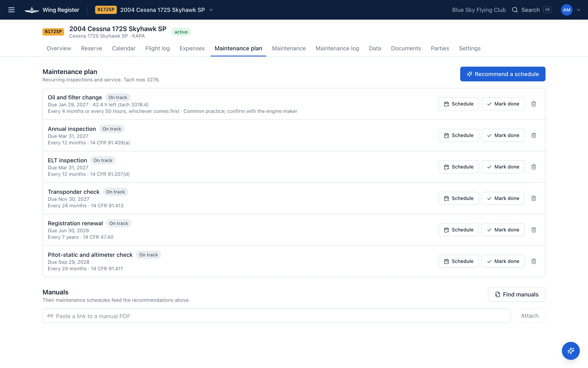Click the ELT inspection title
Viewport: 588px width, 368px height.
click(67, 160)
